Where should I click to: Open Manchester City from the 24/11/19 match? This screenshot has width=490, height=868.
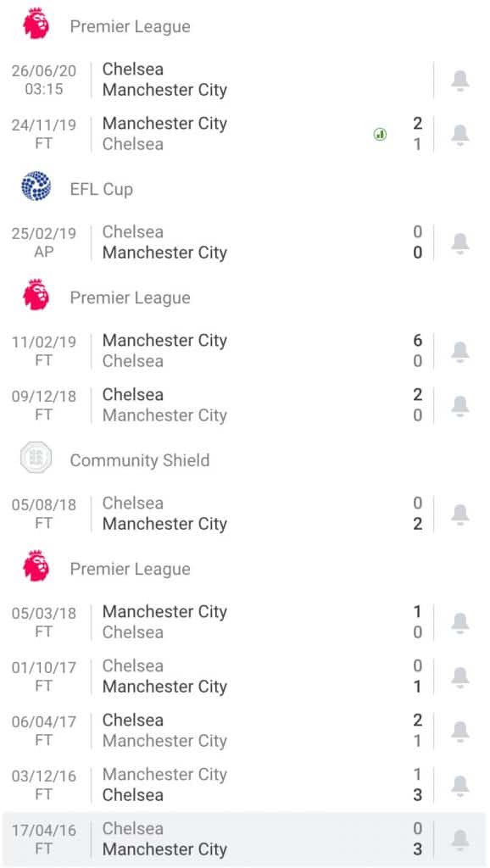(164, 124)
